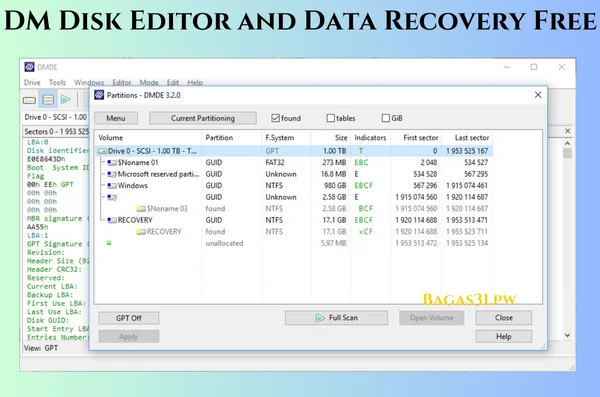Close the sector editor pane with X
600x397 pixels.
pyautogui.click(x=567, y=131)
